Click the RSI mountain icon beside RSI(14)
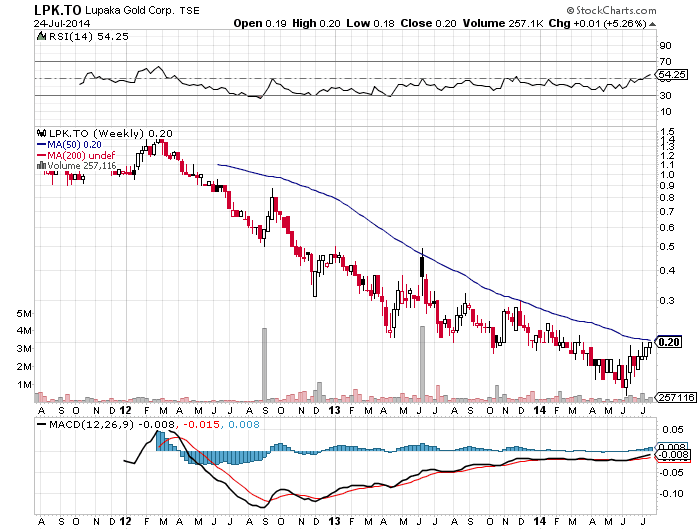Viewport: 700px width, 530px height. tap(42, 37)
